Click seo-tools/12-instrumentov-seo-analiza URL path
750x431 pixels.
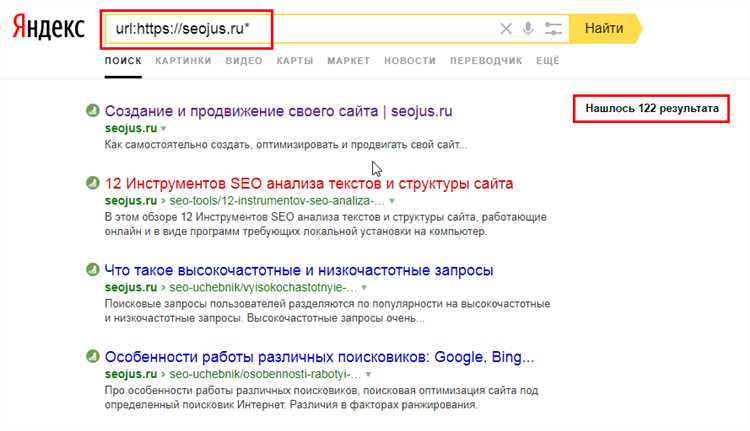pos(277,200)
